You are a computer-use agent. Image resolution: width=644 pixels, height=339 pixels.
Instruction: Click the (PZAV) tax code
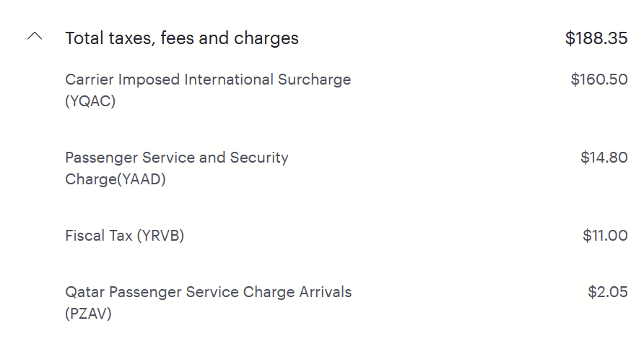coord(89,314)
